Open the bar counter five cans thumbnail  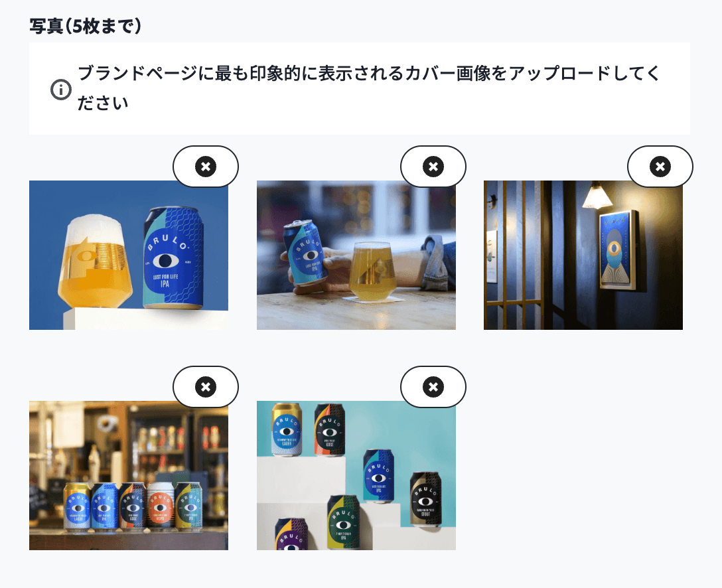point(129,476)
